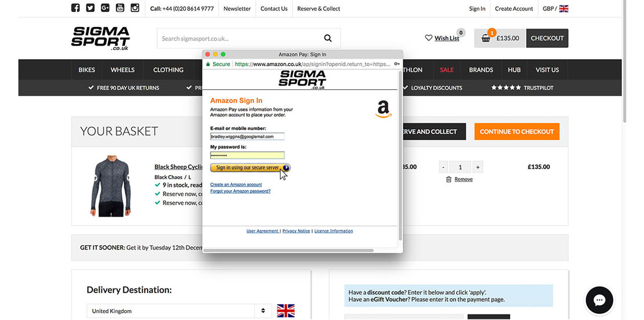Image resolution: width=644 pixels, height=320 pixels.
Task: Open the SALE menu
Action: point(447,70)
